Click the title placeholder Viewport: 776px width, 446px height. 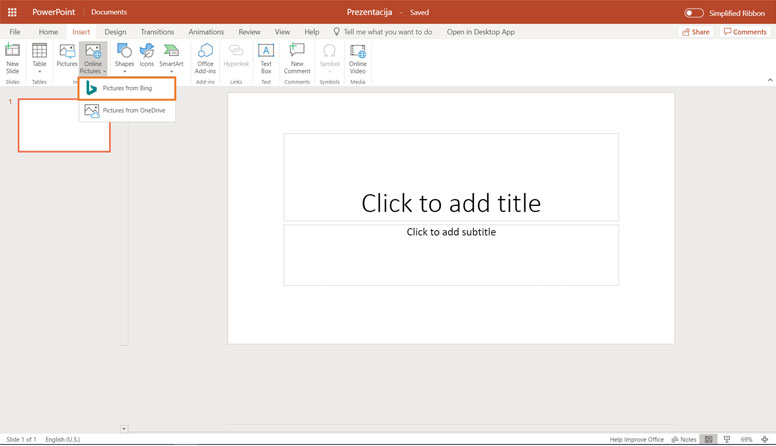click(451, 177)
